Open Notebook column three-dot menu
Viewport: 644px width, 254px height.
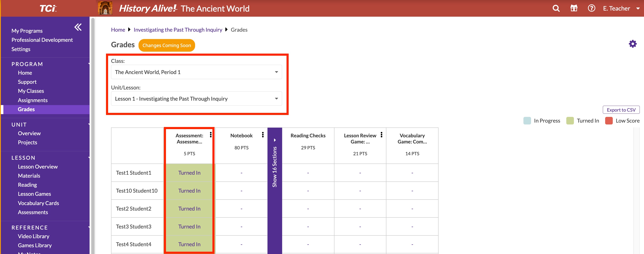[263, 135]
